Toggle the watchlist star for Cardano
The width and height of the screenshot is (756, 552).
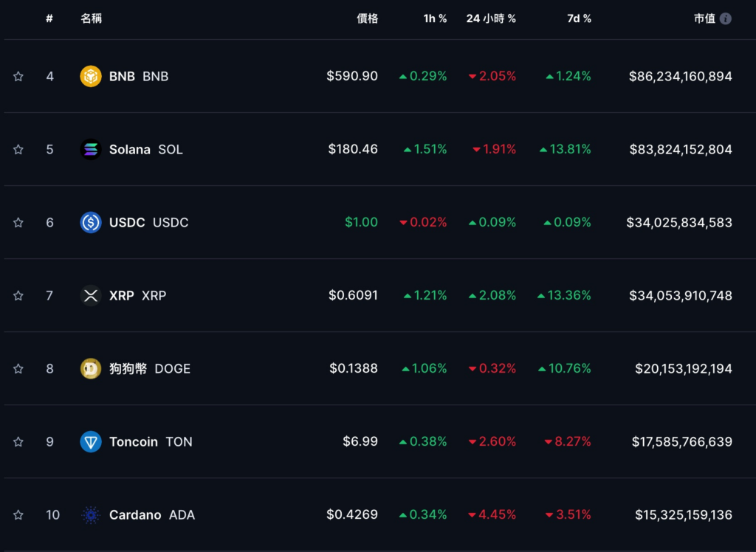click(x=18, y=515)
